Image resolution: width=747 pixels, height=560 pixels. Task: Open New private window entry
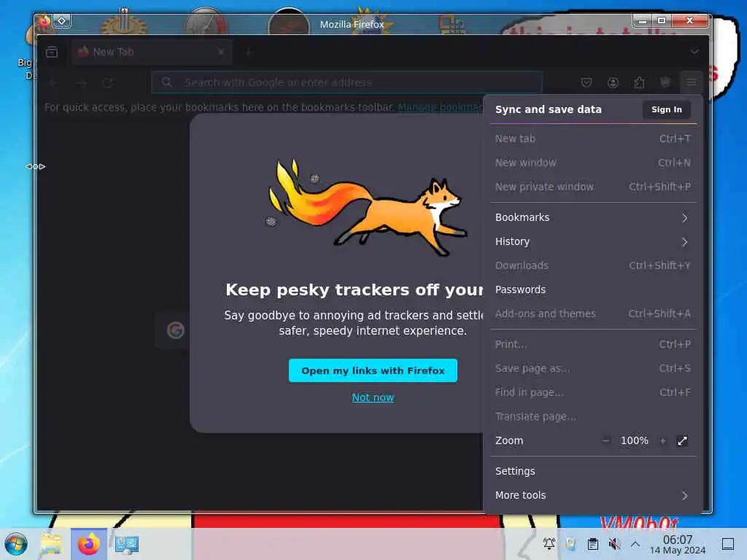pyautogui.click(x=592, y=187)
